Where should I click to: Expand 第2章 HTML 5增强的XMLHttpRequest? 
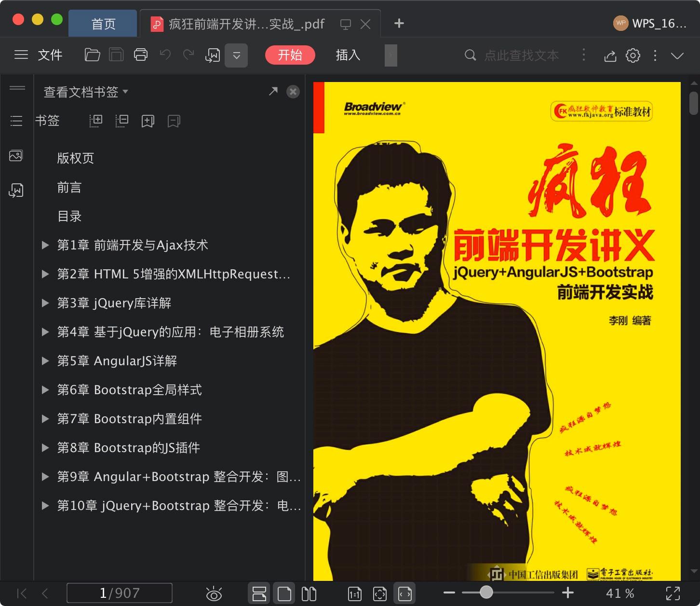click(x=45, y=274)
